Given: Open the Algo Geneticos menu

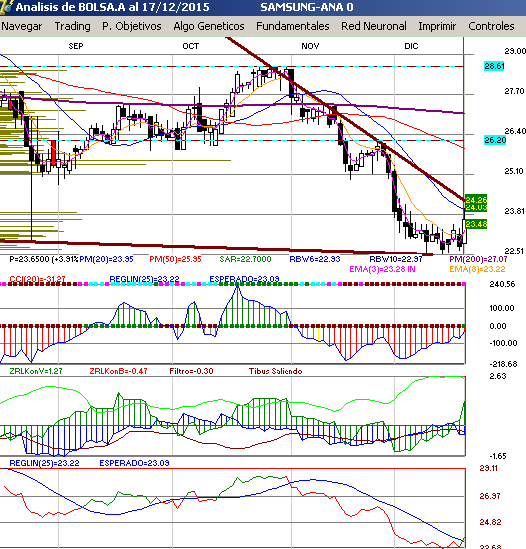Looking at the screenshot, I should click(x=209, y=26).
